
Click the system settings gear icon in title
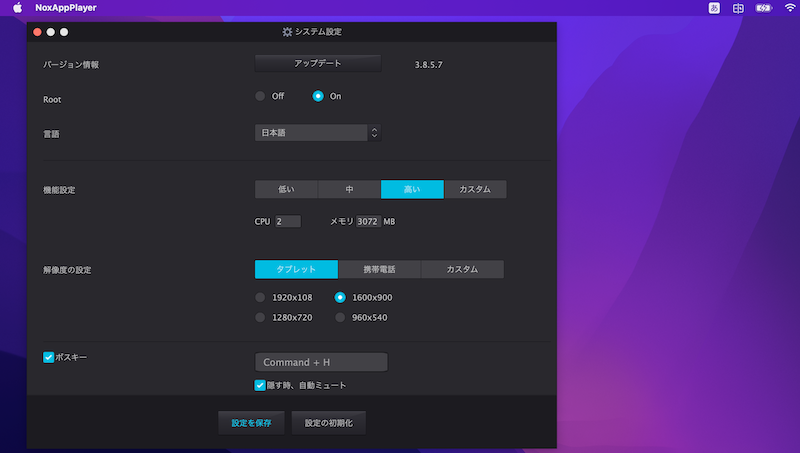[x=287, y=32]
